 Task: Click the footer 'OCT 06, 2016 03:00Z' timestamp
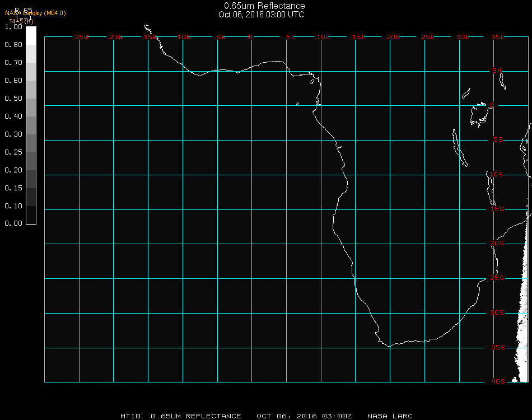(x=304, y=416)
